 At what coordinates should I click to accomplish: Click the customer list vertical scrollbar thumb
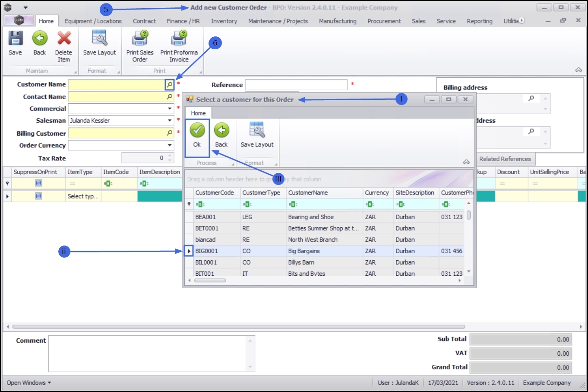coord(469,215)
